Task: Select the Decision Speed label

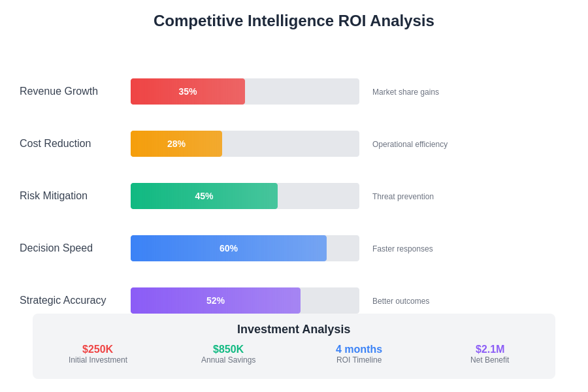Action: pyautogui.click(x=56, y=248)
